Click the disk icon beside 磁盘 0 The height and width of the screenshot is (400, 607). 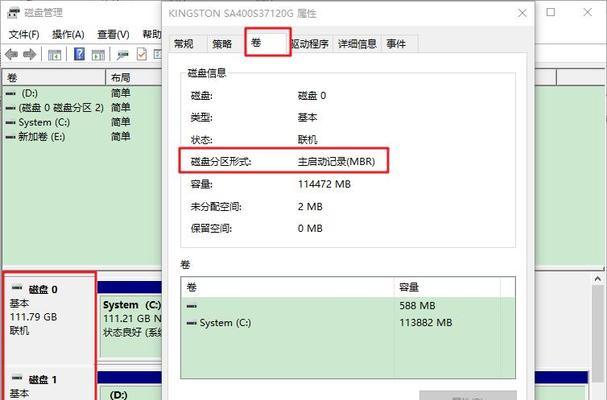[x=17, y=288]
